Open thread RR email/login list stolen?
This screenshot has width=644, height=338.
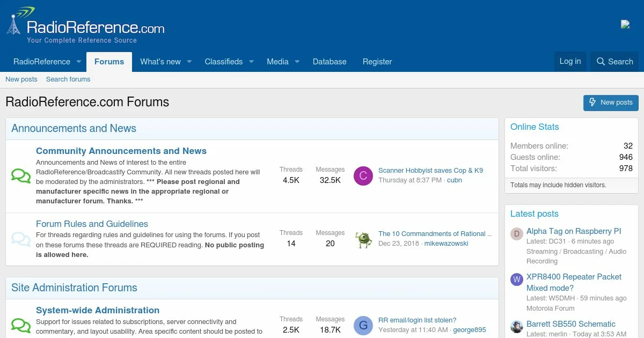tap(418, 320)
